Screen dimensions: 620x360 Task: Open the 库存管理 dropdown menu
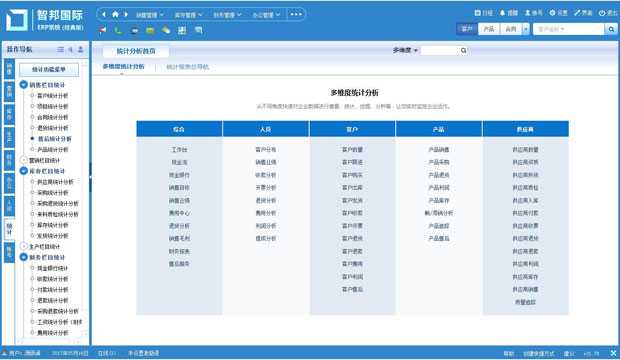coord(189,15)
